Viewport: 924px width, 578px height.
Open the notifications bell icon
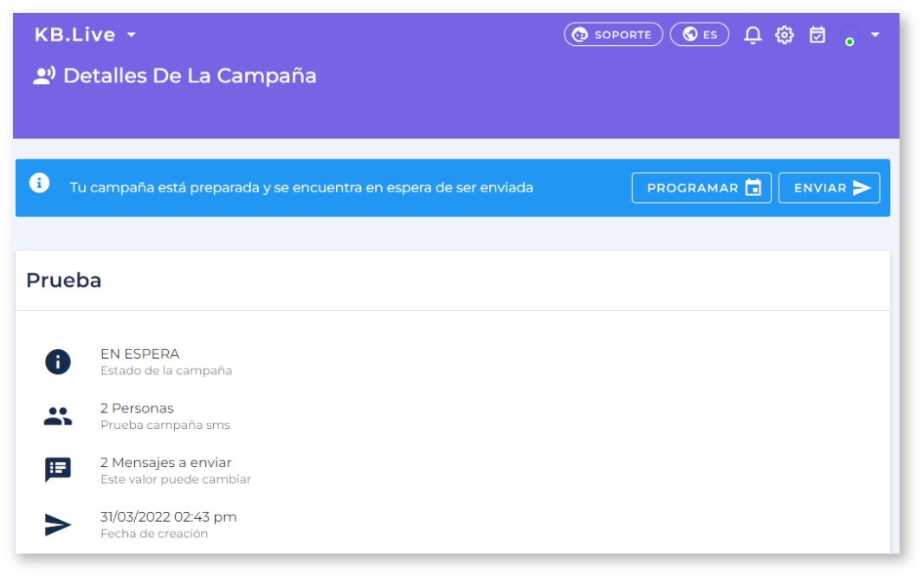coord(753,35)
